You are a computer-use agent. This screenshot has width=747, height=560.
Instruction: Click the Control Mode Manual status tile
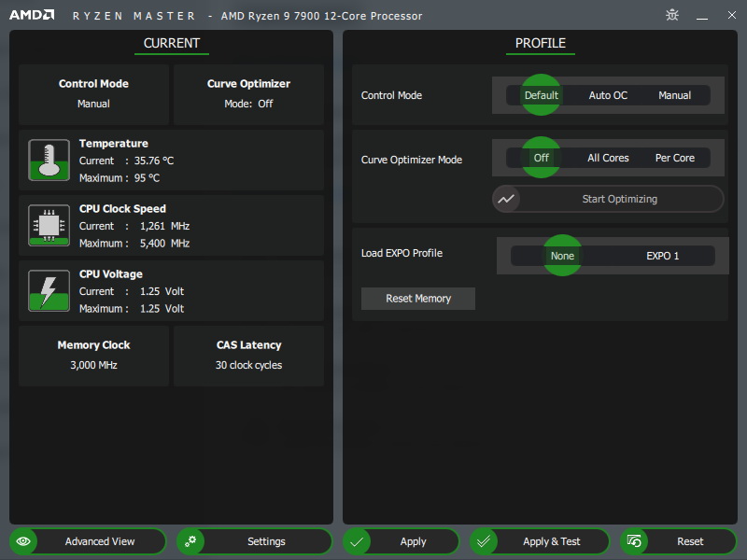94,94
